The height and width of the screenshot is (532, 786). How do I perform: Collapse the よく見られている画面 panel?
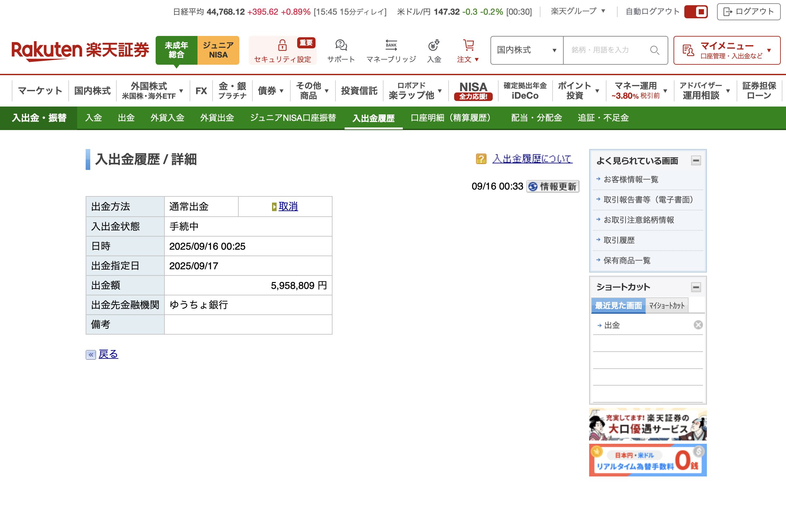click(696, 160)
